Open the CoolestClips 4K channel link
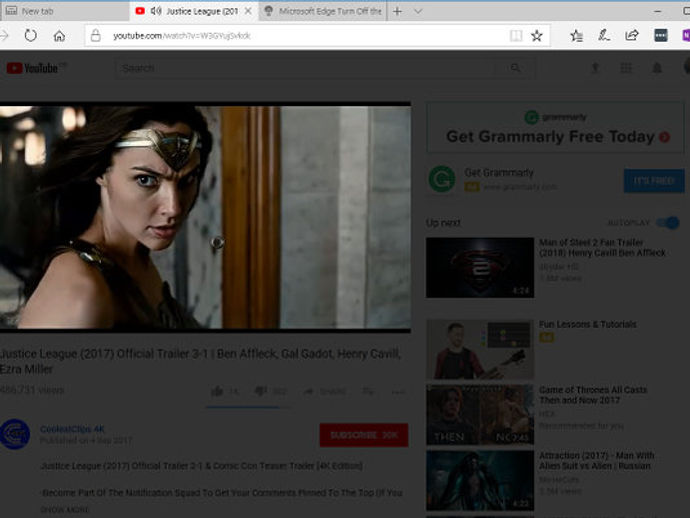The width and height of the screenshot is (690, 518). click(x=72, y=429)
